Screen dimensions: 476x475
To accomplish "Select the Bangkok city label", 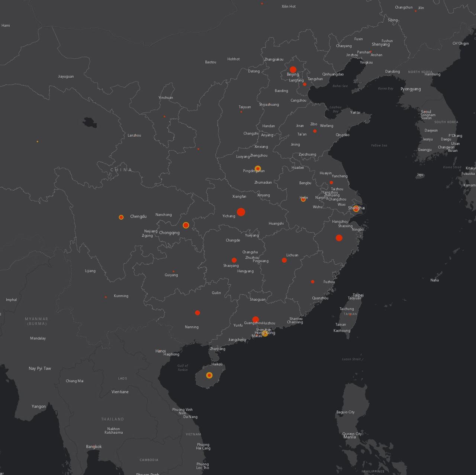I will click(x=94, y=447).
